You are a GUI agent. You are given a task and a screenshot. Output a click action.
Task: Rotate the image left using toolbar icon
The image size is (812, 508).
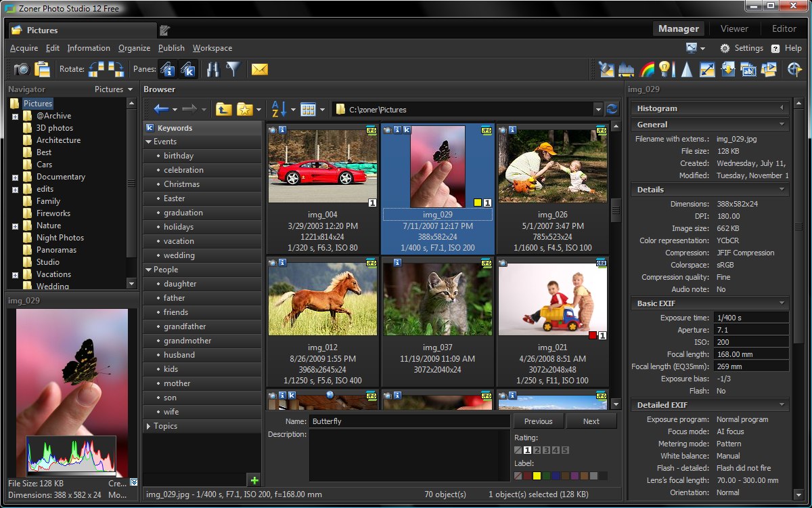coord(97,69)
